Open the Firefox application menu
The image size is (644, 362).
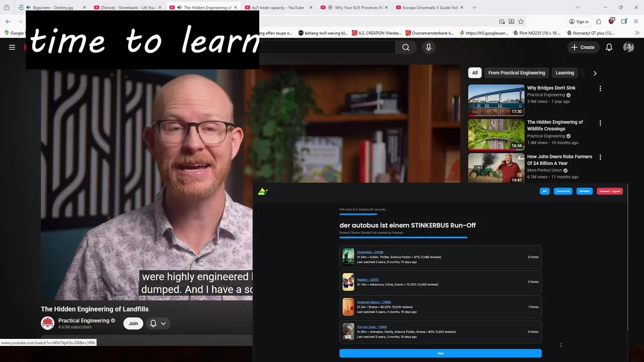(x=636, y=22)
